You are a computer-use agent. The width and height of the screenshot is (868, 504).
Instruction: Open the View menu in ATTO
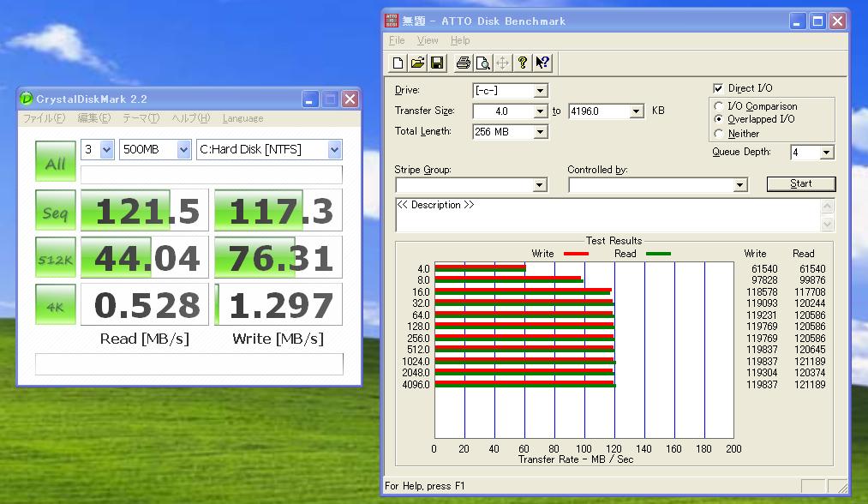[x=427, y=40]
